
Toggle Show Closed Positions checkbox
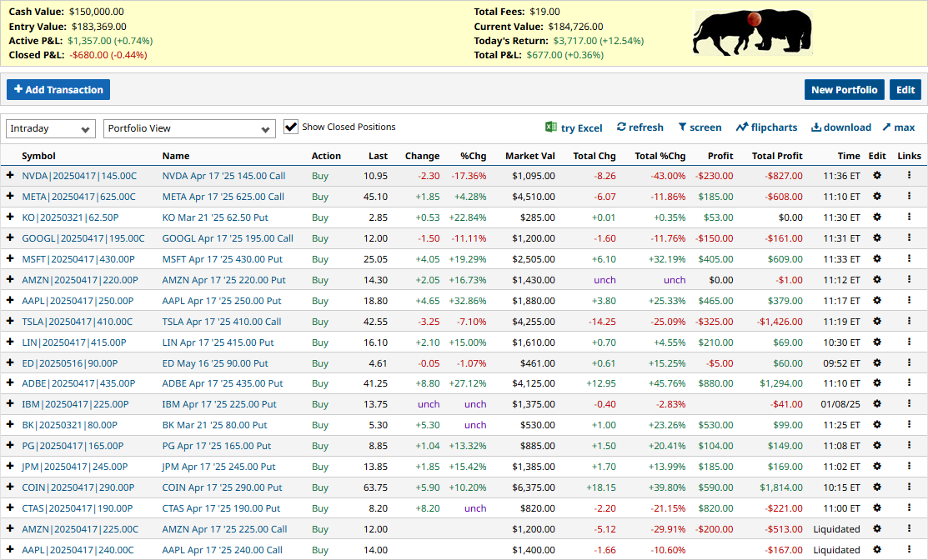coord(291,127)
